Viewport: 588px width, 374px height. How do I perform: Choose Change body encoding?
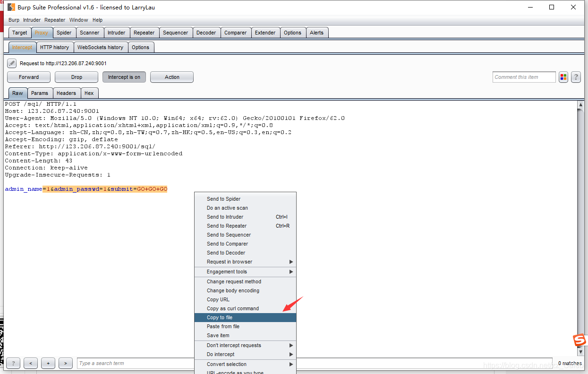[x=245, y=290]
